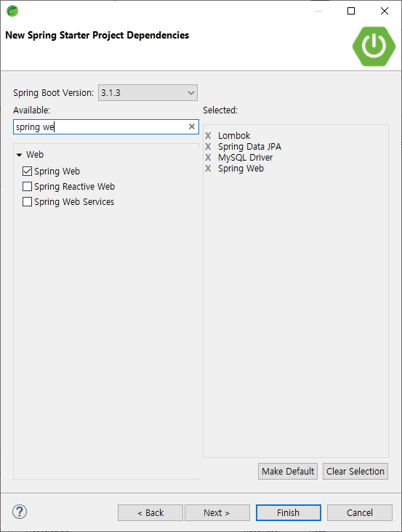Image resolution: width=402 pixels, height=532 pixels.
Task: Remove MySQL Driver via its X icon
Action: [x=208, y=158]
